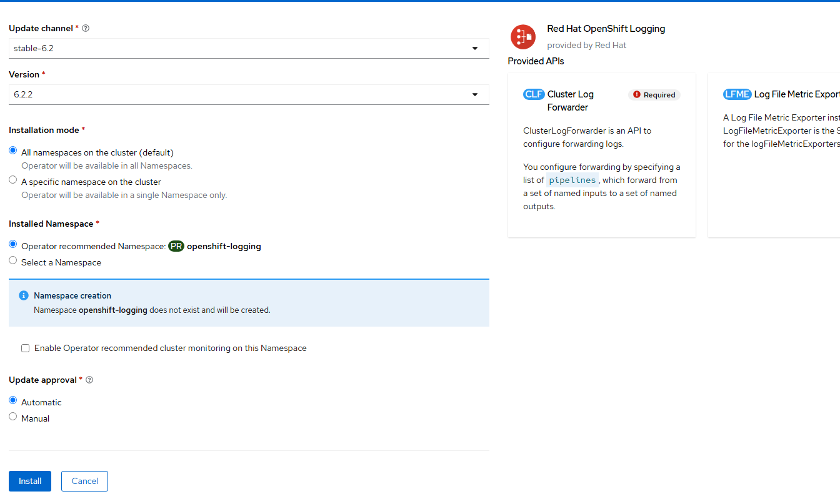Click the Log File Metric Exporter title

(797, 94)
